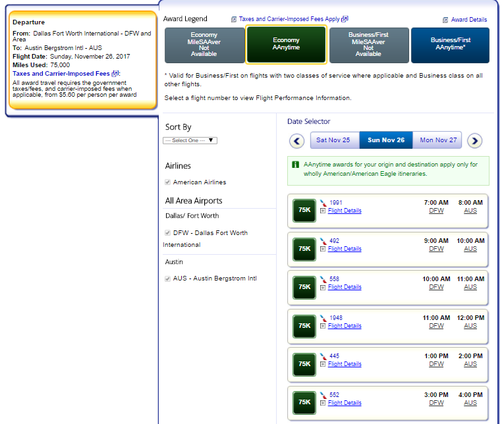Open flight number 552 performance link
This screenshot has width=504, height=424.
(x=334, y=395)
